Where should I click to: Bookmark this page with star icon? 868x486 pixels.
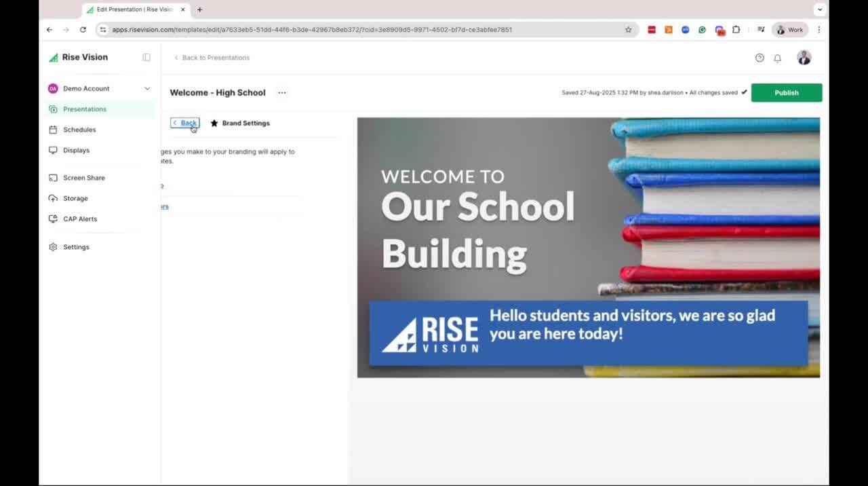pyautogui.click(x=628, y=30)
